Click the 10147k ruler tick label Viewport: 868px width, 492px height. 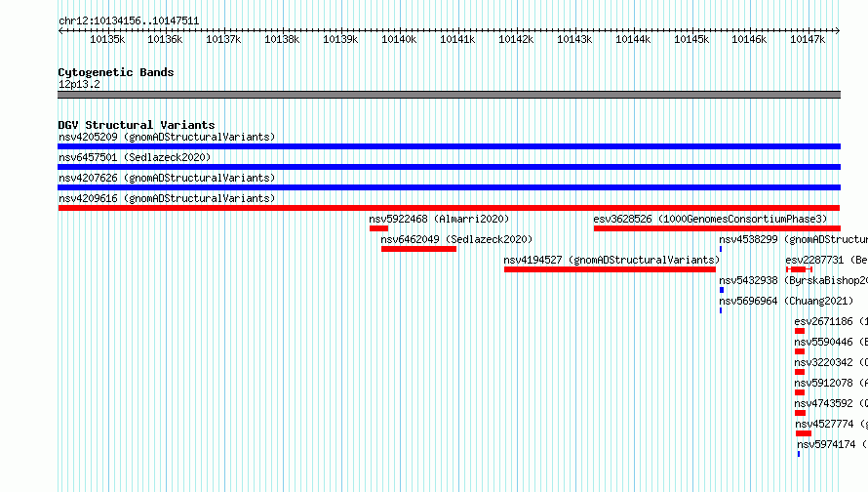pyautogui.click(x=808, y=39)
